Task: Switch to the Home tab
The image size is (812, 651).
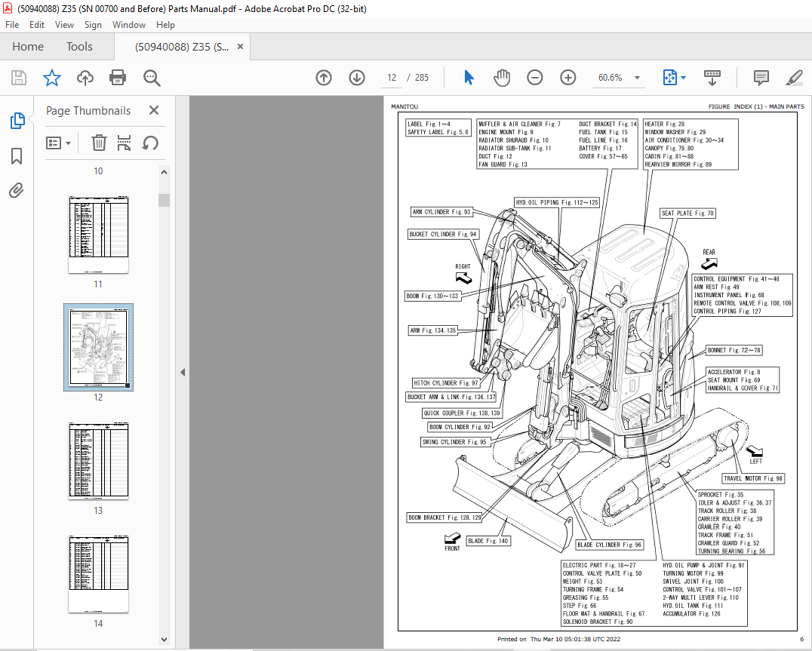Action: pos(28,47)
